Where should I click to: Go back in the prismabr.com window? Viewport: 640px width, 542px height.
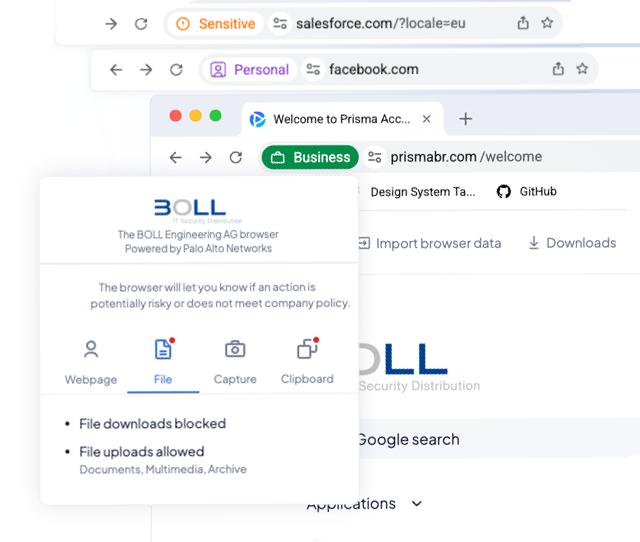tap(176, 158)
